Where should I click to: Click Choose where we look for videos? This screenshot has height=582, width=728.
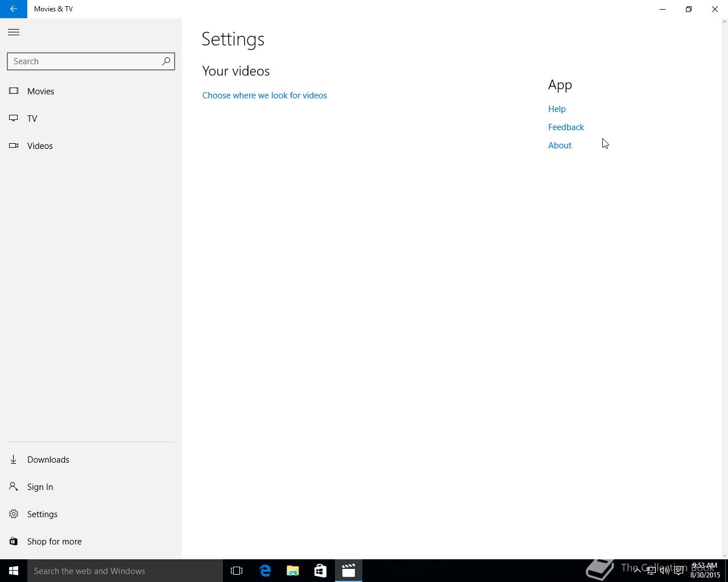pyautogui.click(x=264, y=95)
